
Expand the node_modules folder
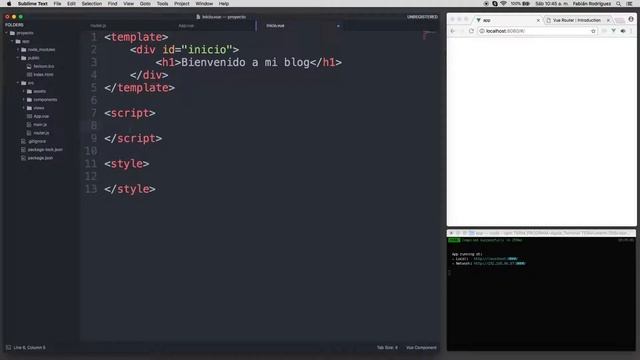click(18, 50)
